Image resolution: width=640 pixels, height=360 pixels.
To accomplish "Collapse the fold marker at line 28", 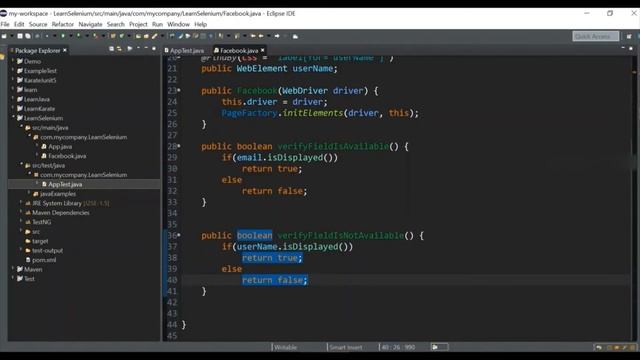I will pos(179,146).
